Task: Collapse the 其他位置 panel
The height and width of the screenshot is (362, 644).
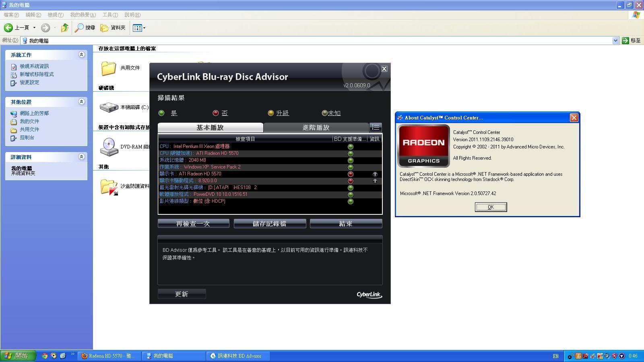Action: (81, 102)
